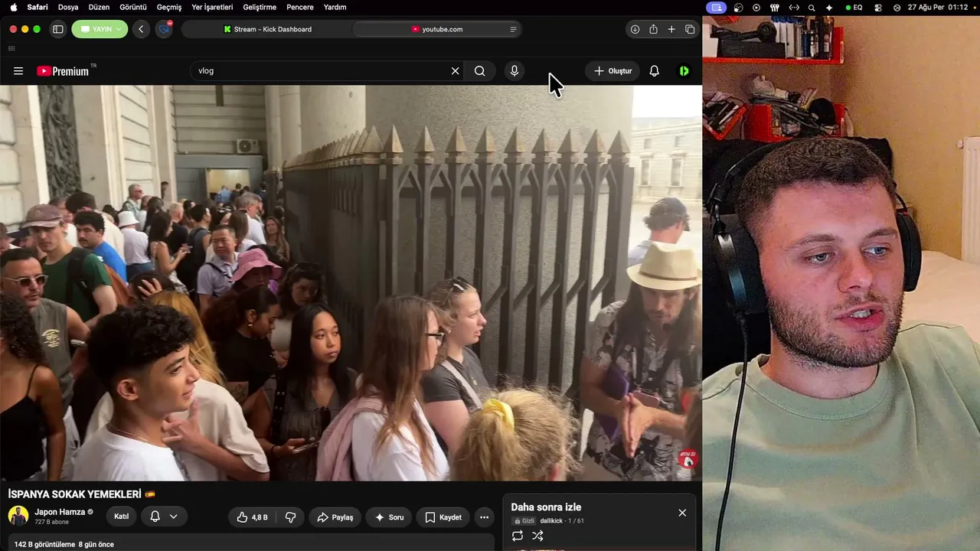
Task: Add a new Safari tab
Action: click(671, 29)
